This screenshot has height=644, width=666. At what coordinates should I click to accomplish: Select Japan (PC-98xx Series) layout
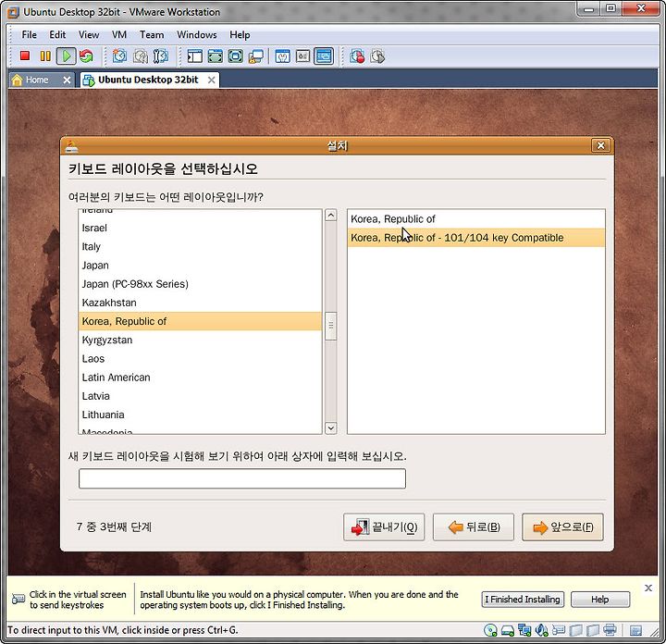(200, 284)
